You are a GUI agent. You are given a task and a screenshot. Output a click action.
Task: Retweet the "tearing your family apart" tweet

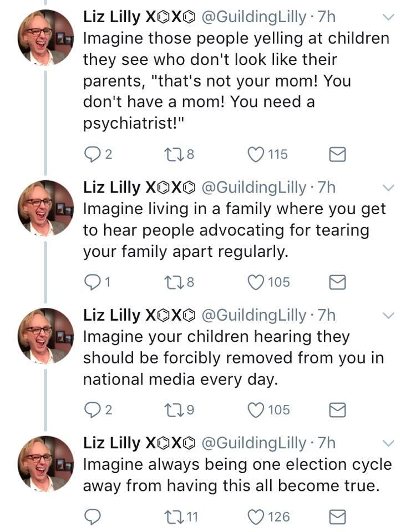pyautogui.click(x=172, y=282)
